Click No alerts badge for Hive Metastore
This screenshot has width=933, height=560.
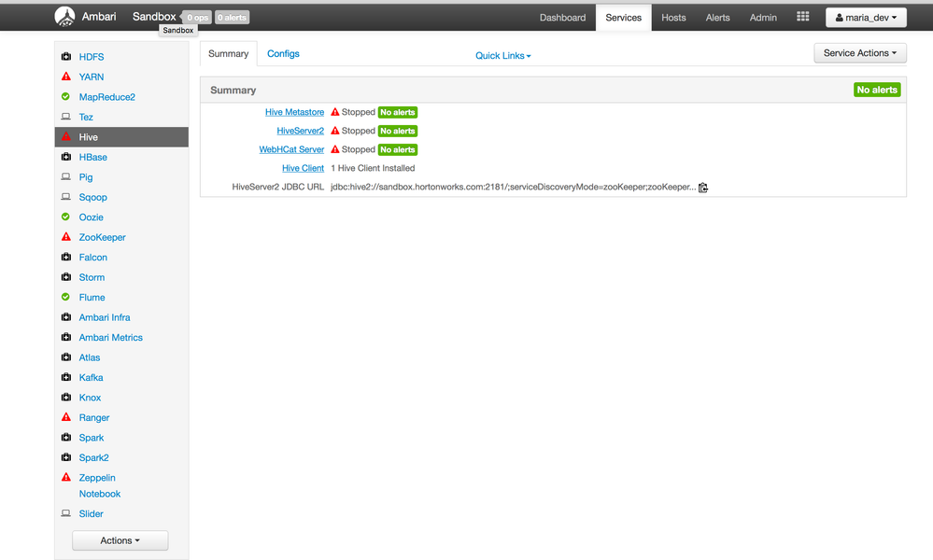tap(398, 112)
